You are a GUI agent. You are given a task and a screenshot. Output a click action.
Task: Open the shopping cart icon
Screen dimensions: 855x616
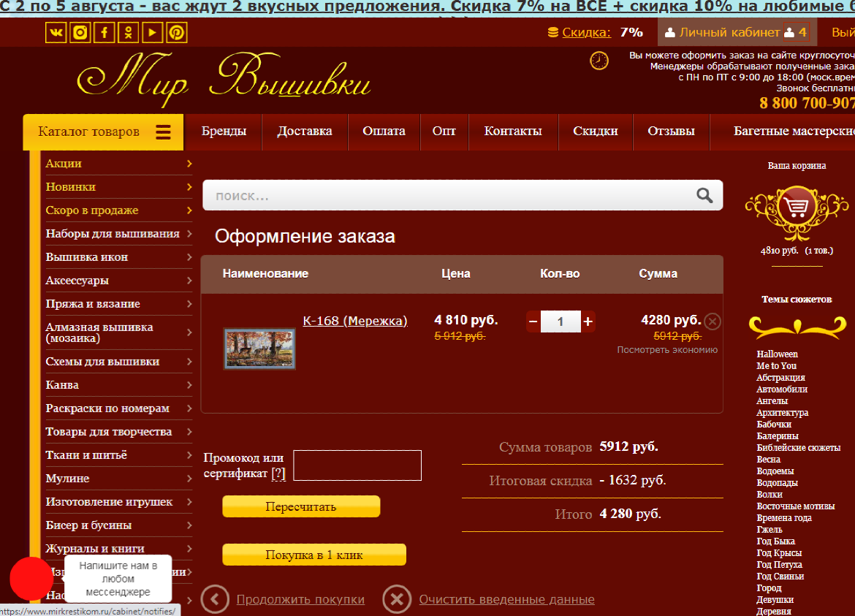[797, 208]
